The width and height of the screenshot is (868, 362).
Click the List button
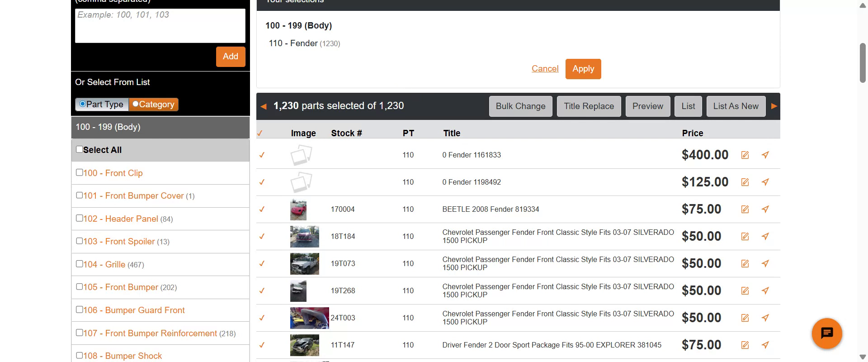(689, 106)
